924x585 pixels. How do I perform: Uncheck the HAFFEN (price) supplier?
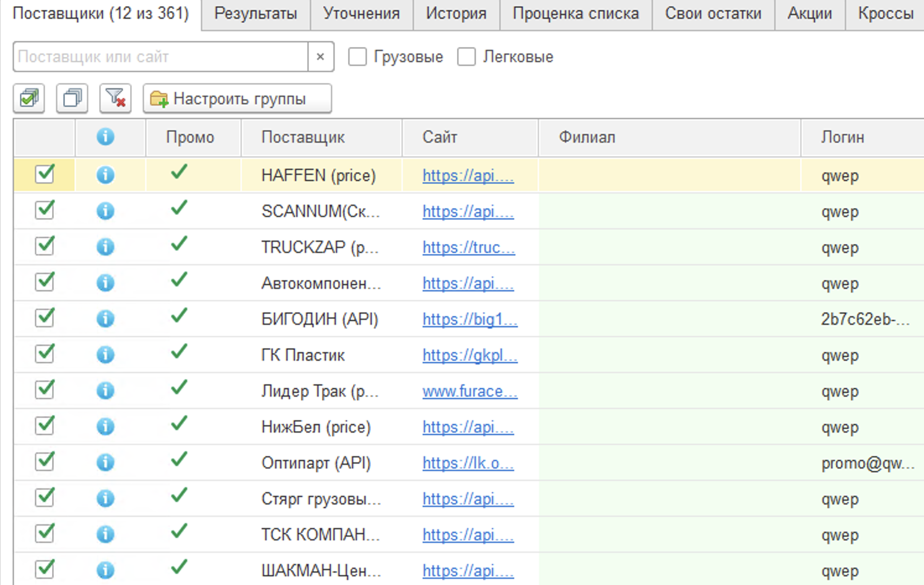point(45,174)
